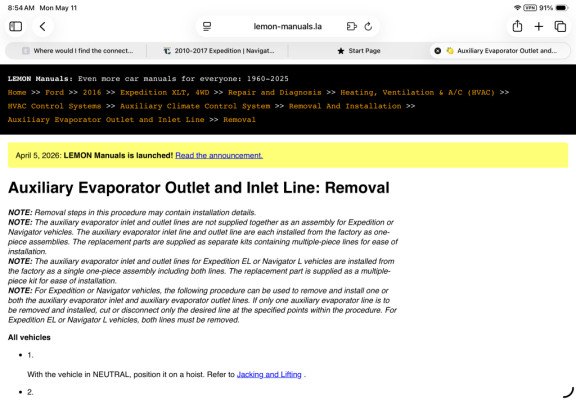Go back with the chevron arrow
Image resolution: width=576 pixels, height=400 pixels.
(x=43, y=26)
